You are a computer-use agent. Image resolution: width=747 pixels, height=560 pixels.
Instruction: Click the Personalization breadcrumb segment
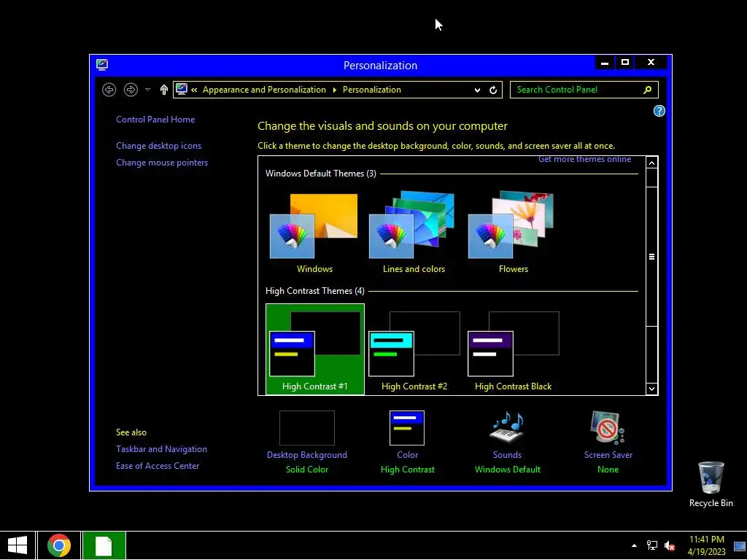point(371,90)
